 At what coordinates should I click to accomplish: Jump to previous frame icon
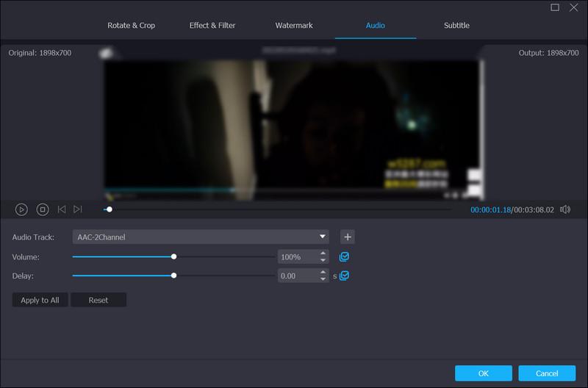[x=62, y=209]
